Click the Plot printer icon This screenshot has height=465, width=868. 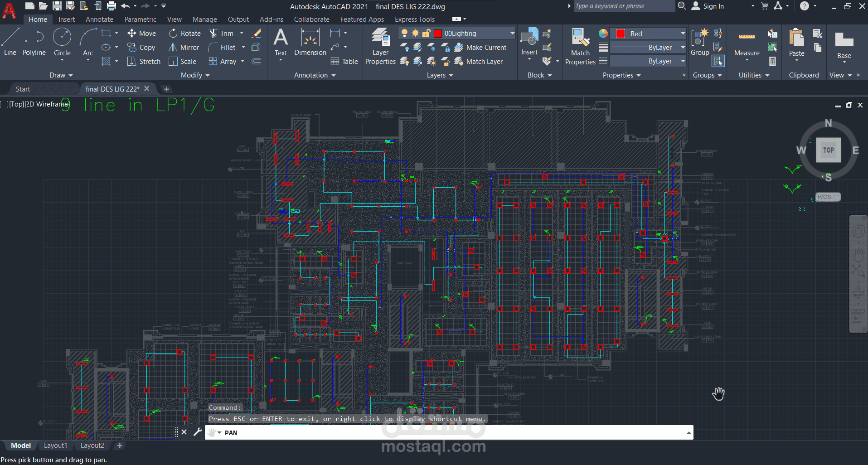[x=111, y=6]
